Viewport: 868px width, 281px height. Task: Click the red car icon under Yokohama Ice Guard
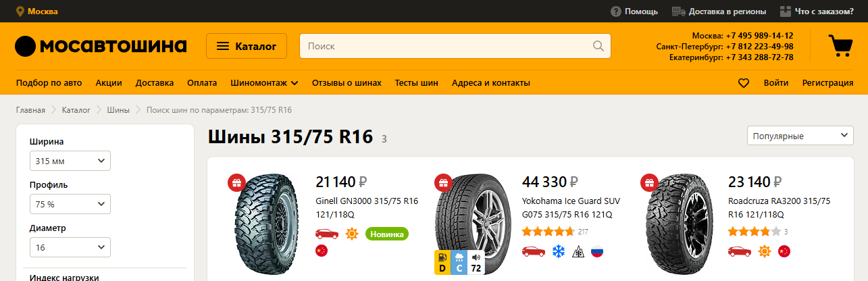[534, 251]
